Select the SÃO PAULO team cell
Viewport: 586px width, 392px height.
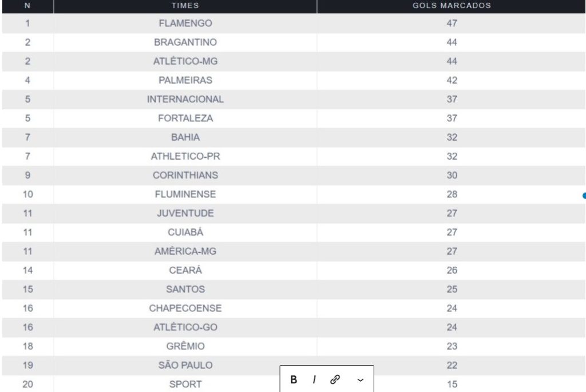pyautogui.click(x=185, y=365)
